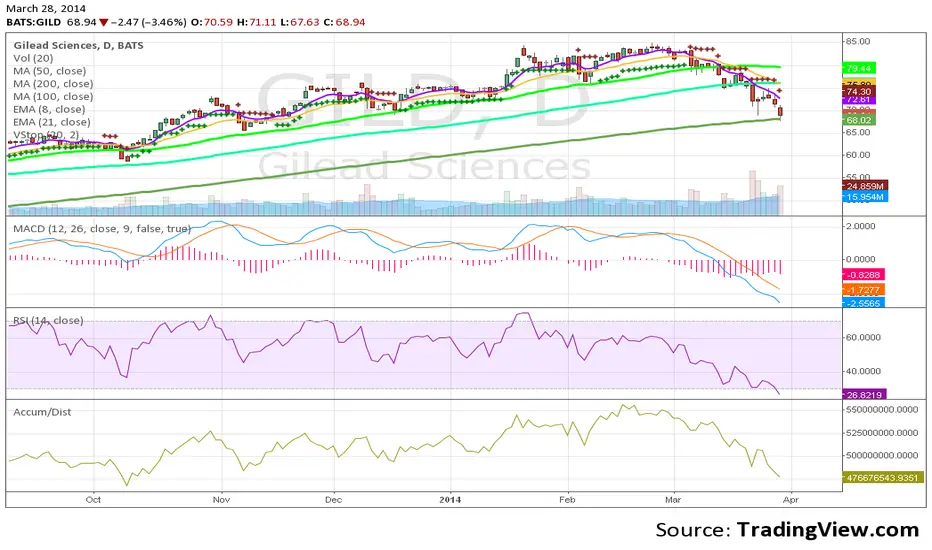Click the 0.0000 MACD axis label
Viewport: 932px width, 550px height.
(x=861, y=259)
